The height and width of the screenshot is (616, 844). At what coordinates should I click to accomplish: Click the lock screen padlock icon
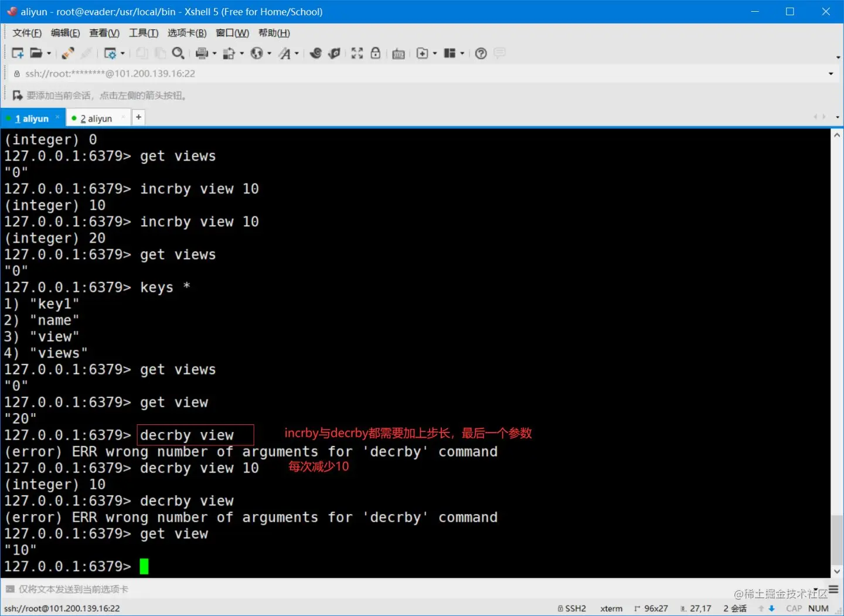376,53
